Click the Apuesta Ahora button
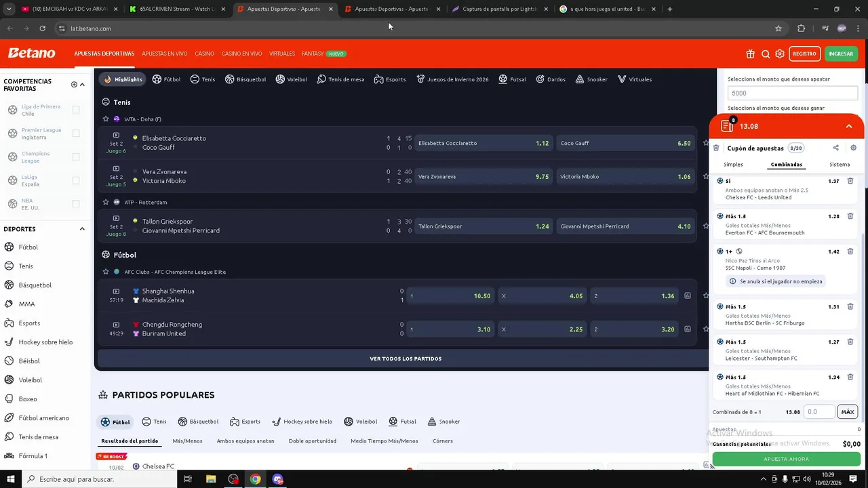The height and width of the screenshot is (488, 868). [x=786, y=459]
